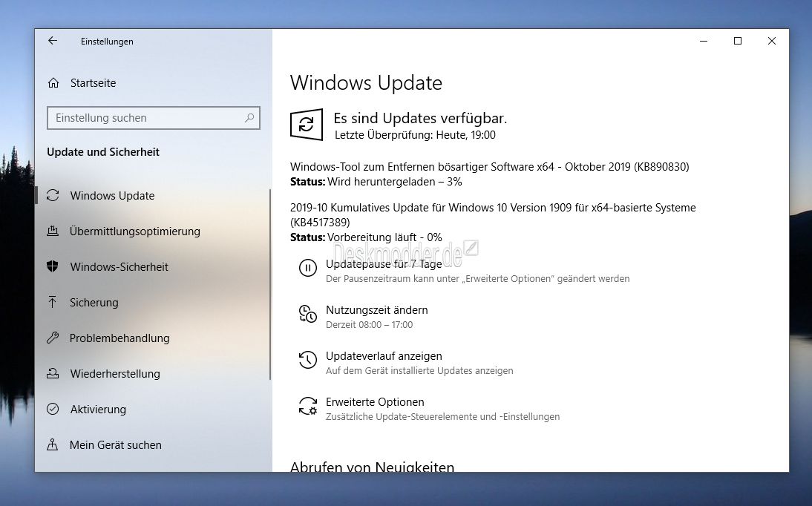Click the pause icon for Updatepause

point(307,268)
